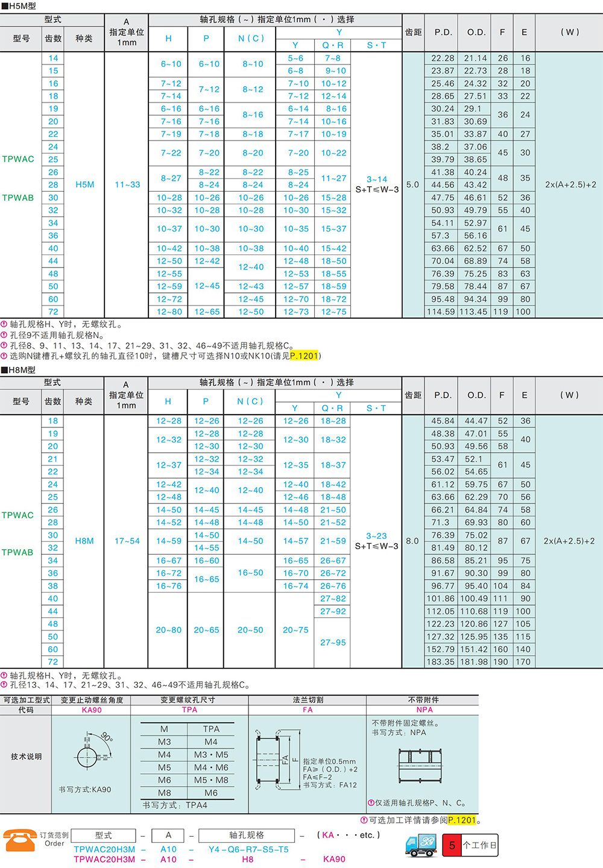Select the FA flange cutting diagram
603x868 pixels.
277,759
